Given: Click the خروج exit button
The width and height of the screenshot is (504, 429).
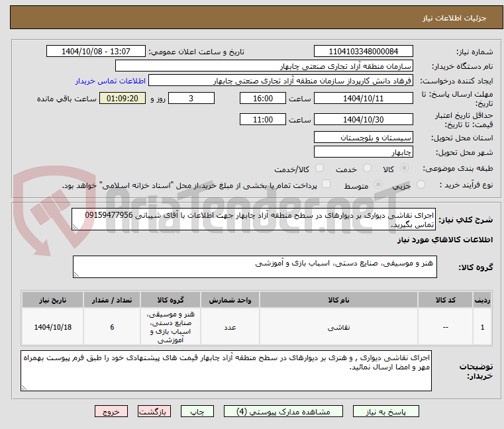Looking at the screenshot, I should click(x=111, y=411).
